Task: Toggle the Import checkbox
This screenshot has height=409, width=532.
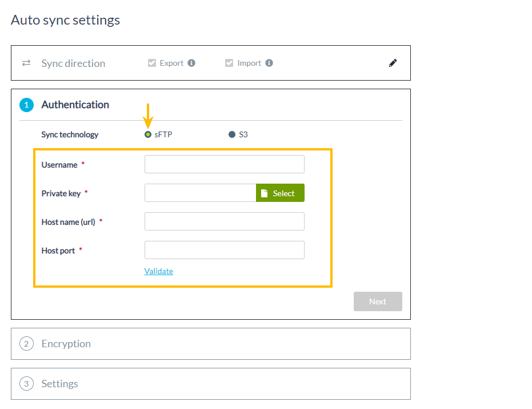Action: pos(229,63)
